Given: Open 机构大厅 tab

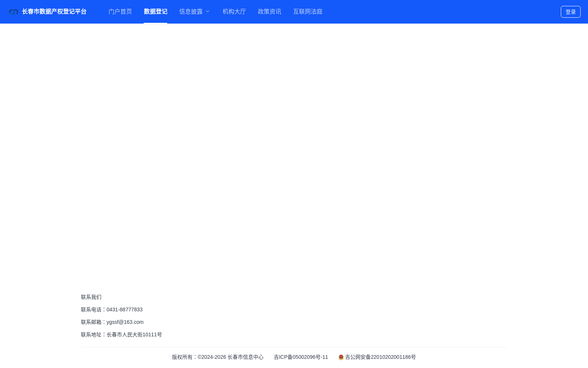Looking at the screenshot, I should tap(234, 12).
